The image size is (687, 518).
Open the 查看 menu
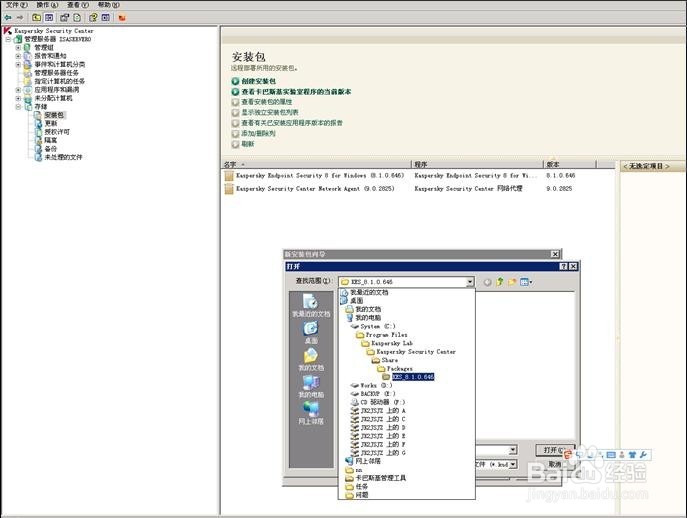pyautogui.click(x=78, y=5)
